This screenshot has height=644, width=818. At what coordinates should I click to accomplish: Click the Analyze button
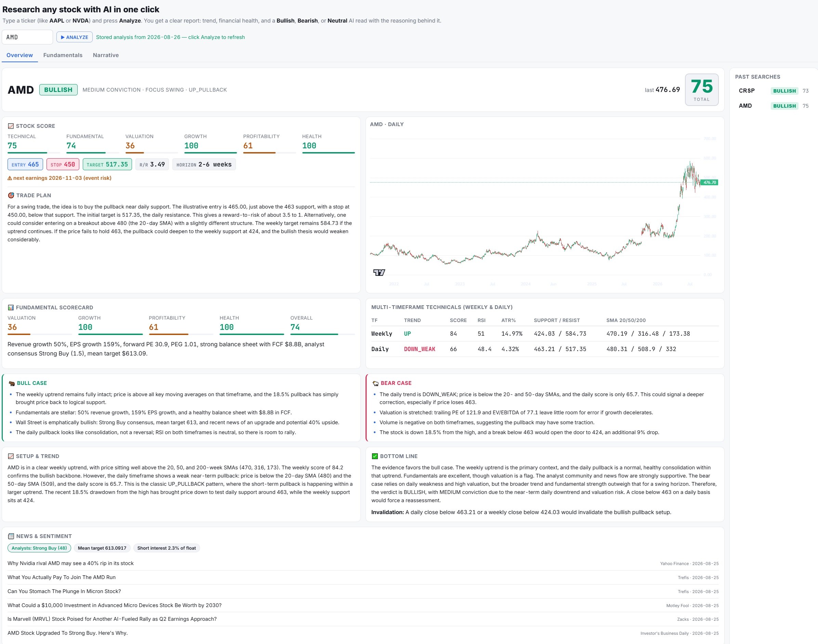pos(74,37)
